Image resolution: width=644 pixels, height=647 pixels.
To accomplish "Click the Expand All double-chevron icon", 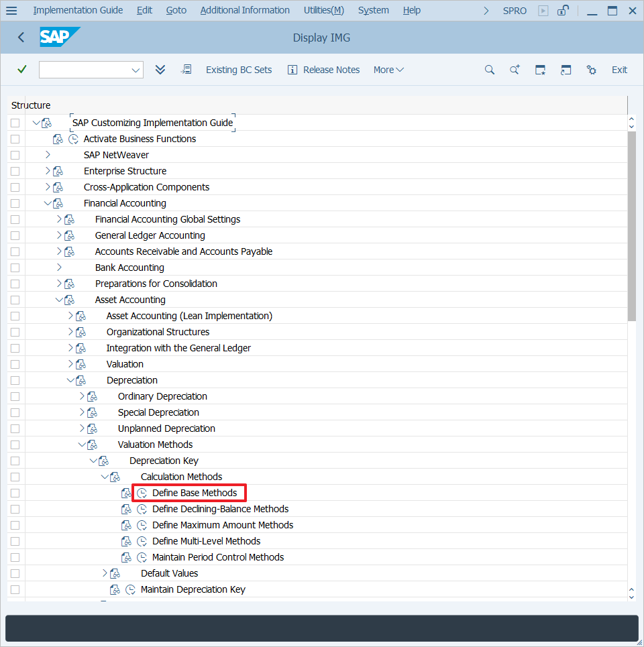I will (x=160, y=69).
